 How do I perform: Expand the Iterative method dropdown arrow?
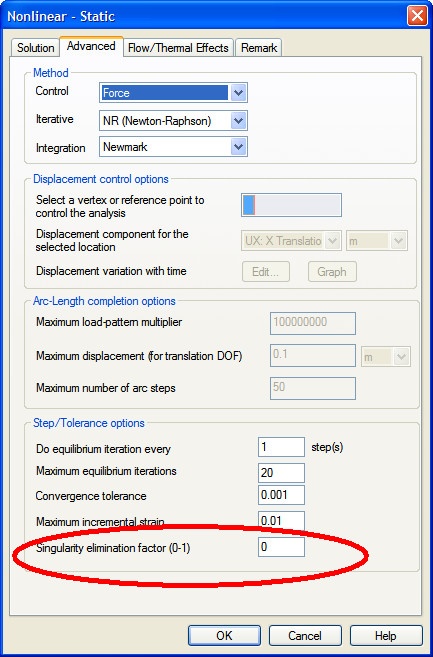[238, 121]
